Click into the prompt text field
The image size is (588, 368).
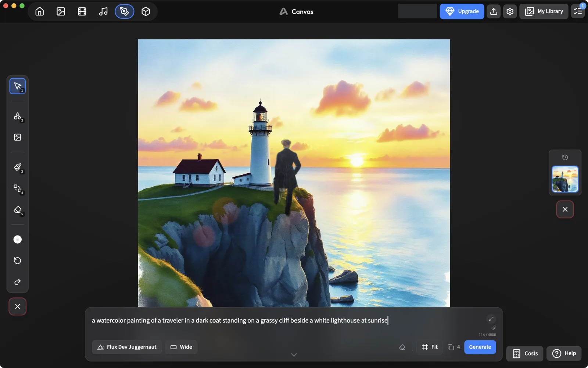click(x=287, y=321)
